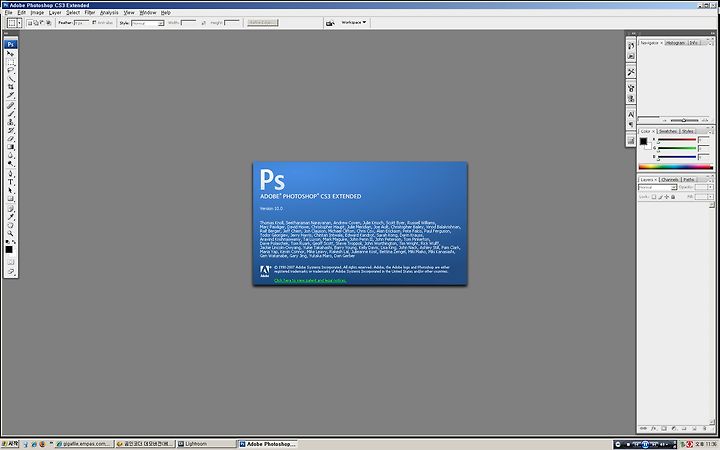Viewport: 720px width, 450px height.
Task: Switch to the Channels tab
Action: 670,180
